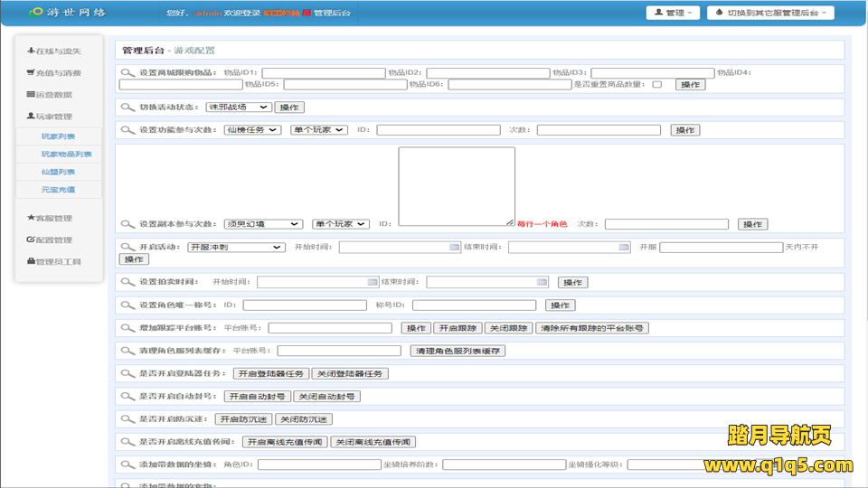Toggle the 是否重置商品数量 checkbox
The height and width of the screenshot is (488, 868).
(657, 85)
